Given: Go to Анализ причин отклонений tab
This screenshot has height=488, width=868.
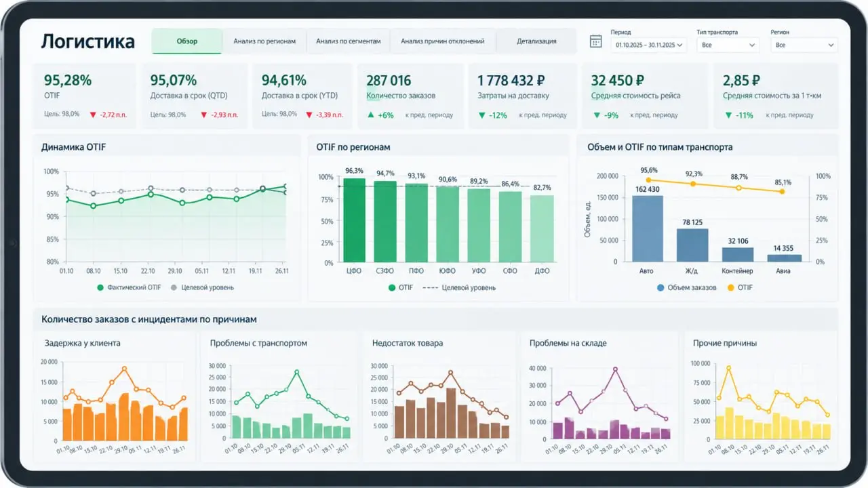Looking at the screenshot, I should tap(443, 41).
